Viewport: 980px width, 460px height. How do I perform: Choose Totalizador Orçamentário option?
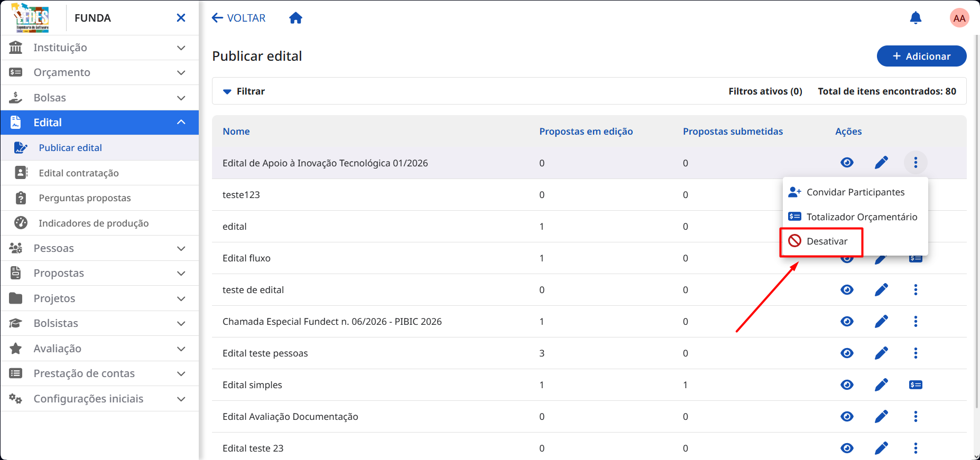(855, 217)
